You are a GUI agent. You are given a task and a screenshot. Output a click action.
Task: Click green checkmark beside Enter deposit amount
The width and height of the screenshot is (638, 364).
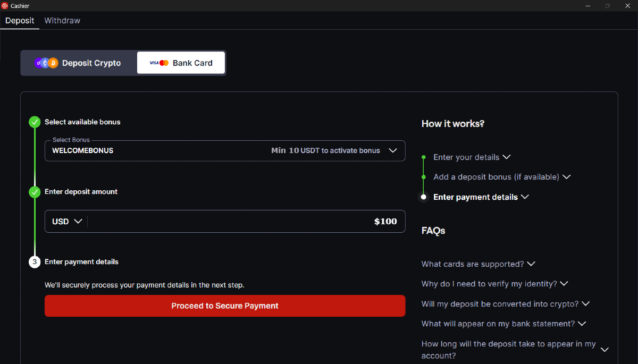click(35, 192)
